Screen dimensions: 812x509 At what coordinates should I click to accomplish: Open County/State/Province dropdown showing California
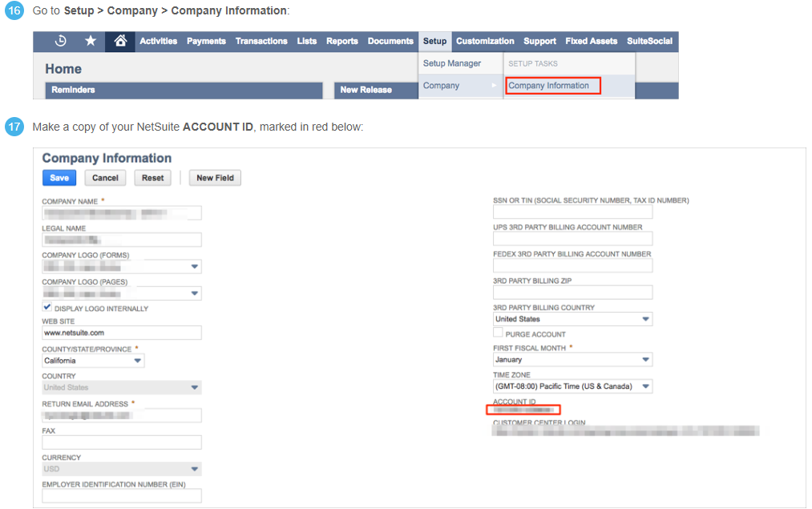93,361
